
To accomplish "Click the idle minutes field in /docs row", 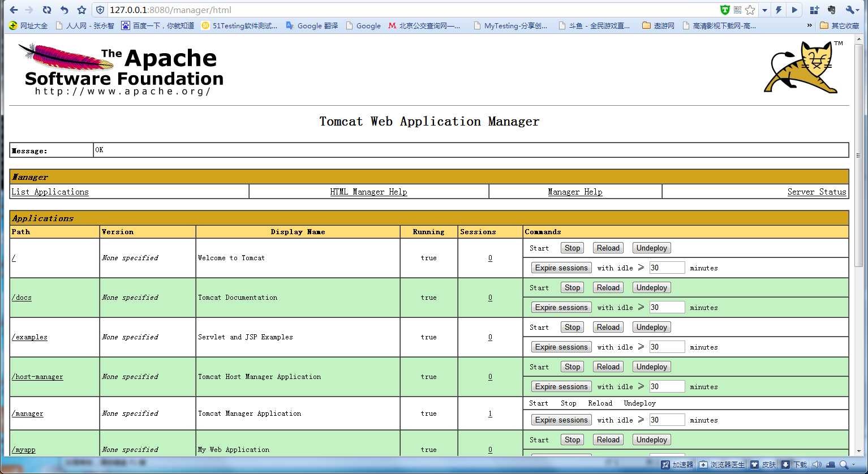I will click(x=667, y=307).
